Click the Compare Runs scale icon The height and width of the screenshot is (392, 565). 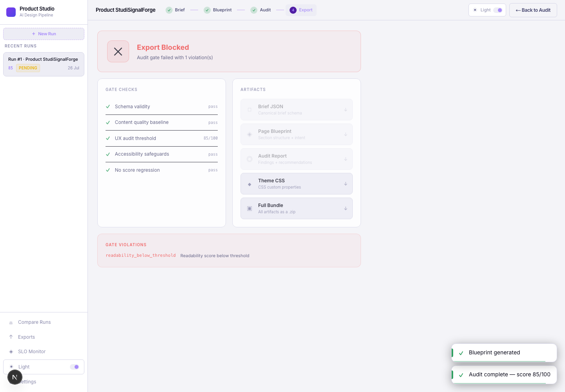(11, 323)
